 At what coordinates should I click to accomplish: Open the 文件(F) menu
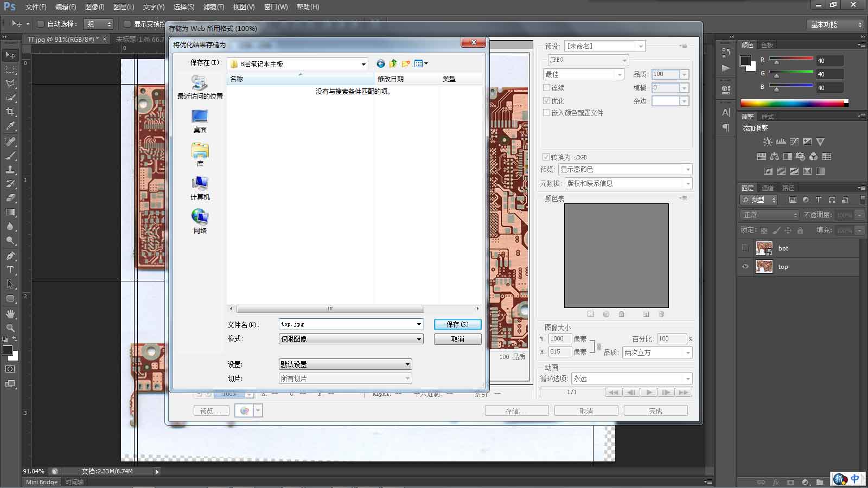36,7
